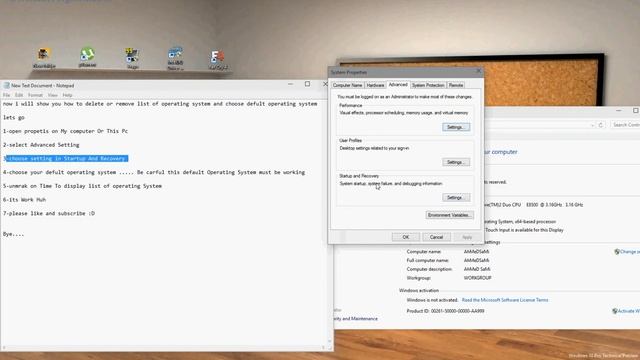This screenshot has width=640, height=360.
Task: Click 'Windows is not activated' text
Action: [x=432, y=300]
